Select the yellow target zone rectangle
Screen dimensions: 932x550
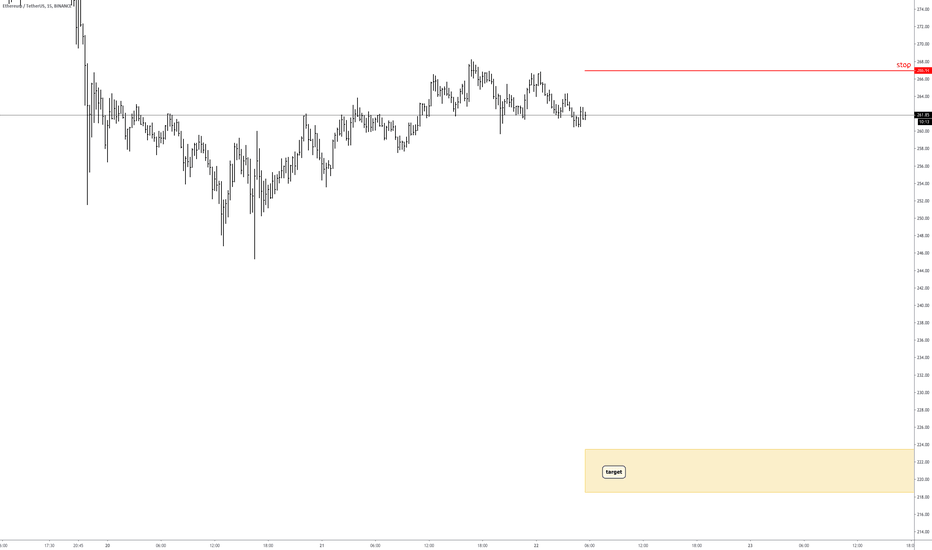point(750,471)
